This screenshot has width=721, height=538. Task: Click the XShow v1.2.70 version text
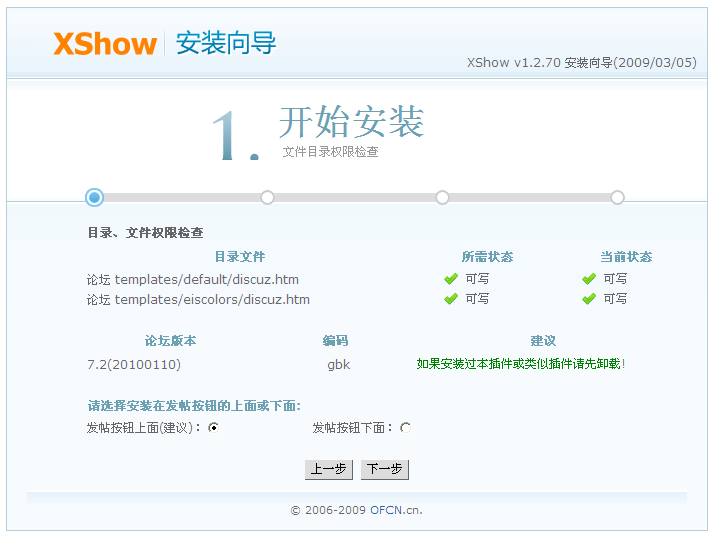coord(582,63)
